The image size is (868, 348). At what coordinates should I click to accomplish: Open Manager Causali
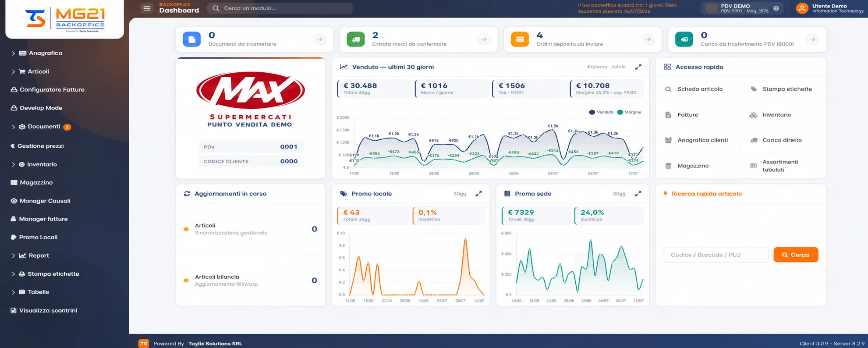tap(40, 201)
